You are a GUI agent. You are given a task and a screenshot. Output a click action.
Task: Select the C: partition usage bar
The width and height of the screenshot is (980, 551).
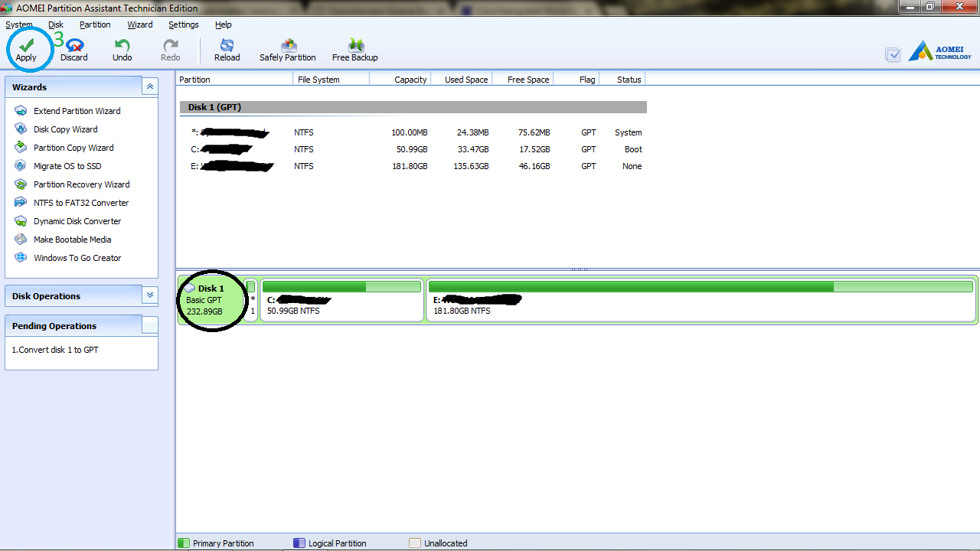(341, 287)
